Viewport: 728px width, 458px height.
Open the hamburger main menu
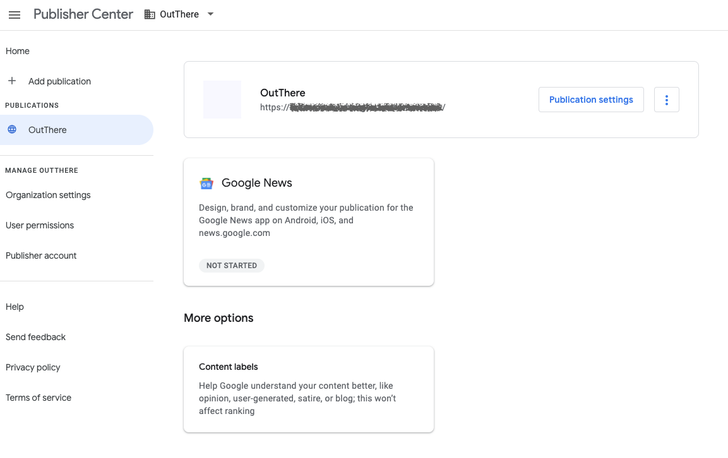point(14,15)
